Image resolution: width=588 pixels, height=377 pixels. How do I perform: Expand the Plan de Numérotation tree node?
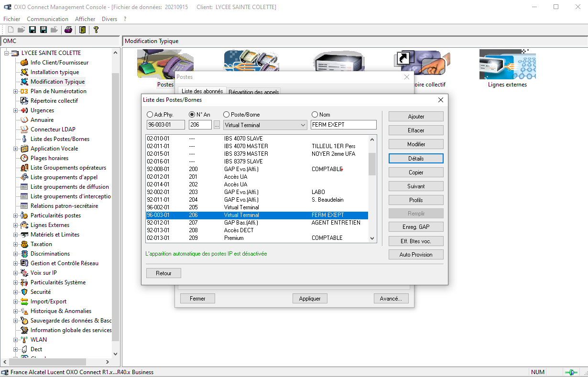(15, 91)
